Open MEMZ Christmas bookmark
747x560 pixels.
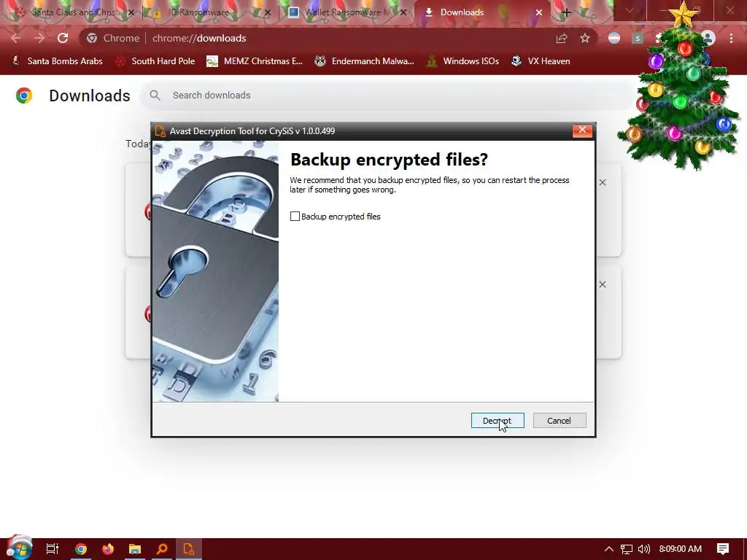tap(255, 61)
